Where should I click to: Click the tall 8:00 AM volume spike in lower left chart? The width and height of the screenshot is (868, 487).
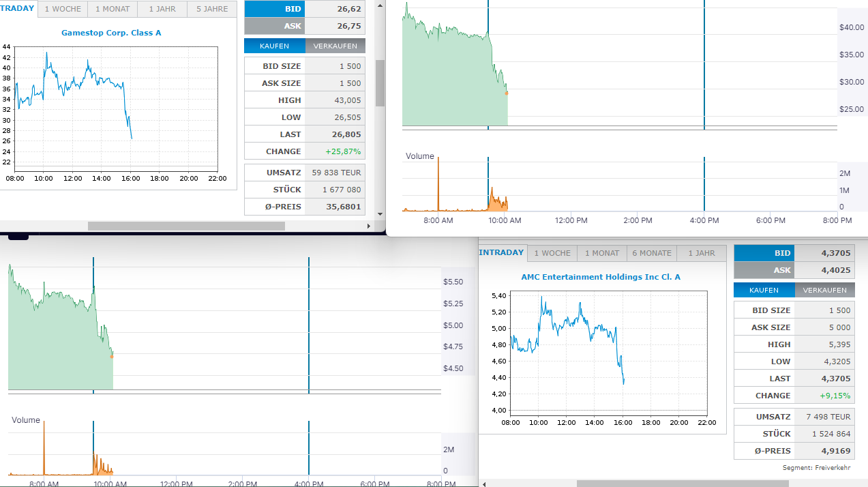(44, 448)
